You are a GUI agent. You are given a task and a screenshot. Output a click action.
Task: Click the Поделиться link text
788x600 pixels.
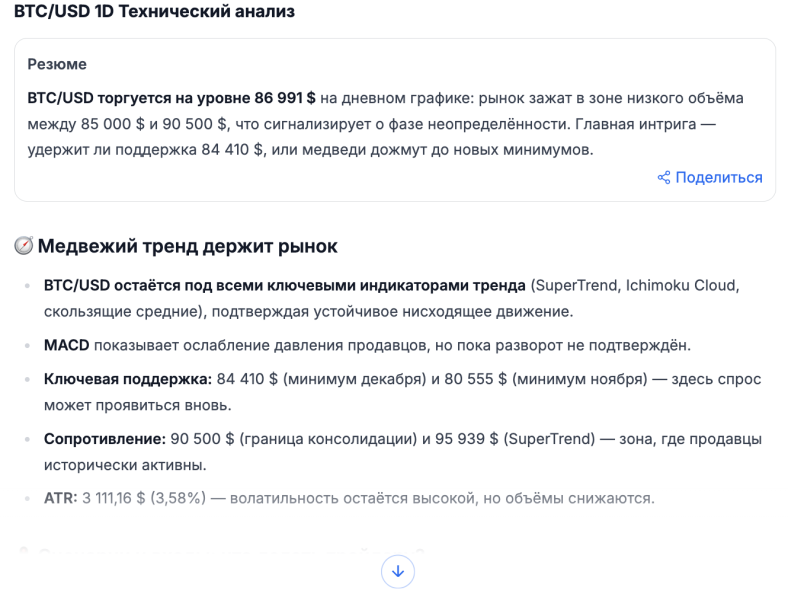[718, 178]
